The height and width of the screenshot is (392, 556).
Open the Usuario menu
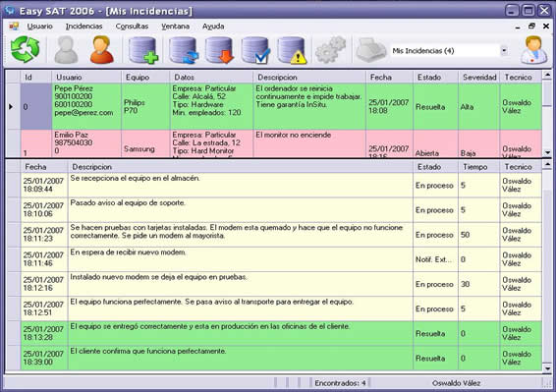(x=39, y=27)
